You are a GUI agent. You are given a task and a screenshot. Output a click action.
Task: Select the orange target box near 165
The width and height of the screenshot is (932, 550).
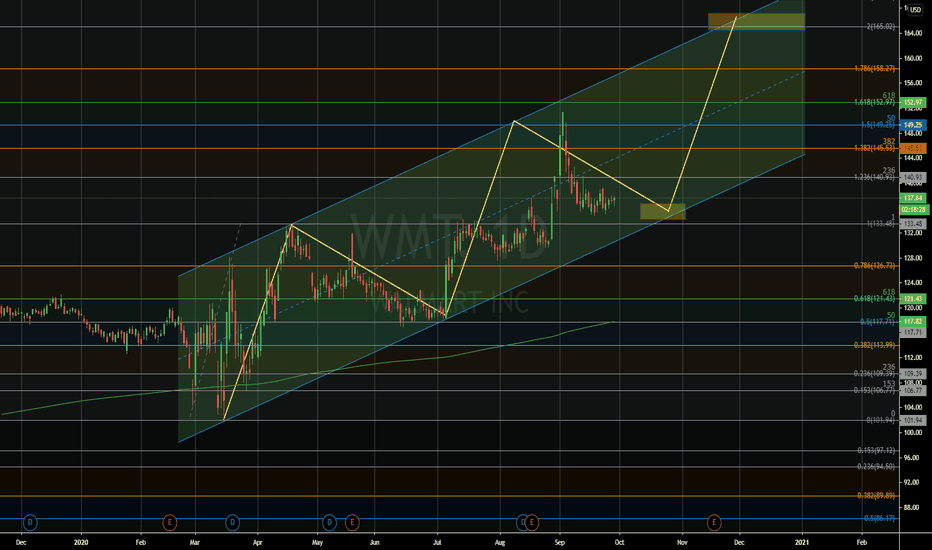click(756, 21)
